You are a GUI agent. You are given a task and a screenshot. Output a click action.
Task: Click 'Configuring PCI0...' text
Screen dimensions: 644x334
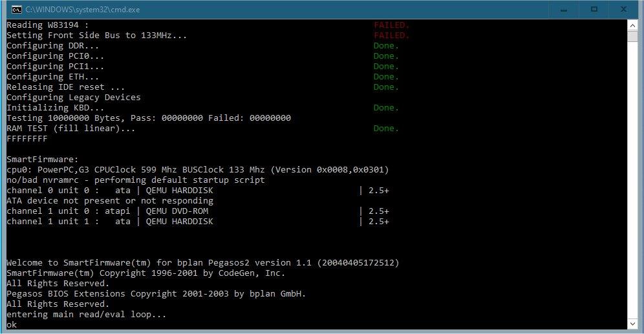click(x=55, y=56)
